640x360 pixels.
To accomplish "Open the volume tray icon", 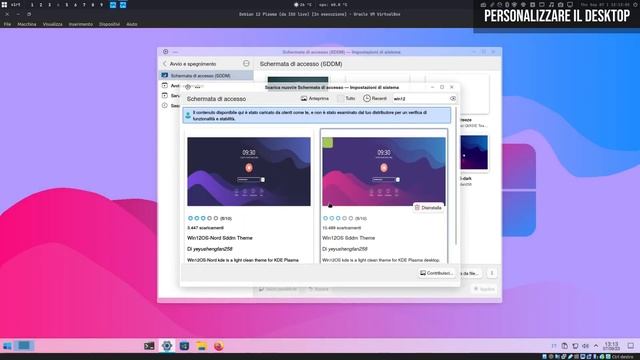I will pos(585,346).
